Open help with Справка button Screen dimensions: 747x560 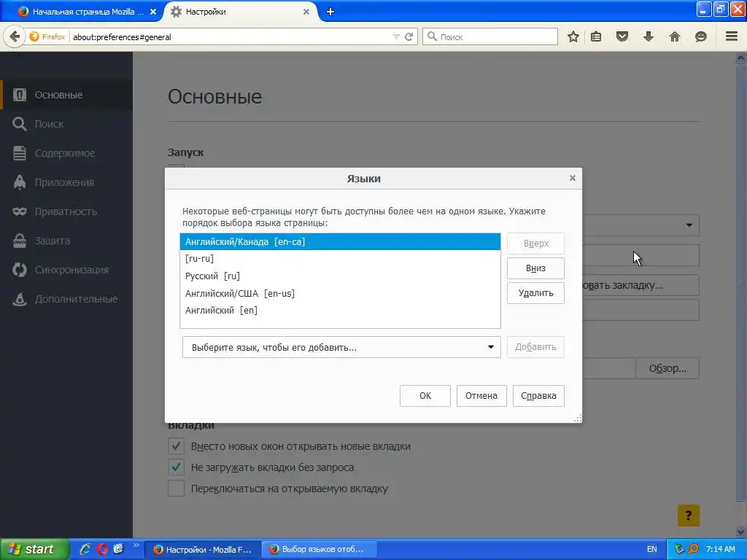click(538, 396)
